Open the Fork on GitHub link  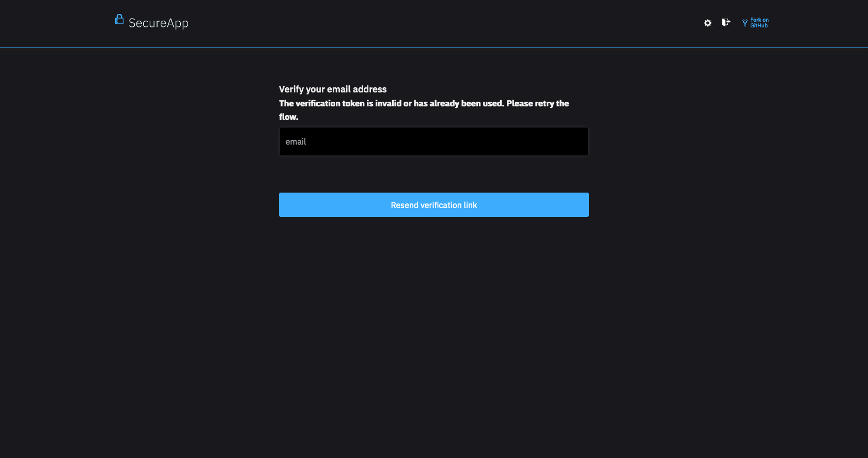(x=755, y=23)
